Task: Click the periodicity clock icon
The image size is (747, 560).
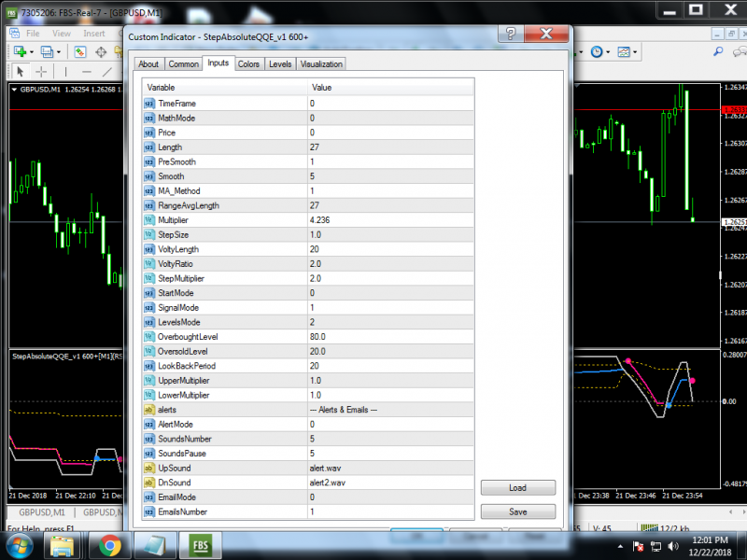Action: click(x=597, y=51)
